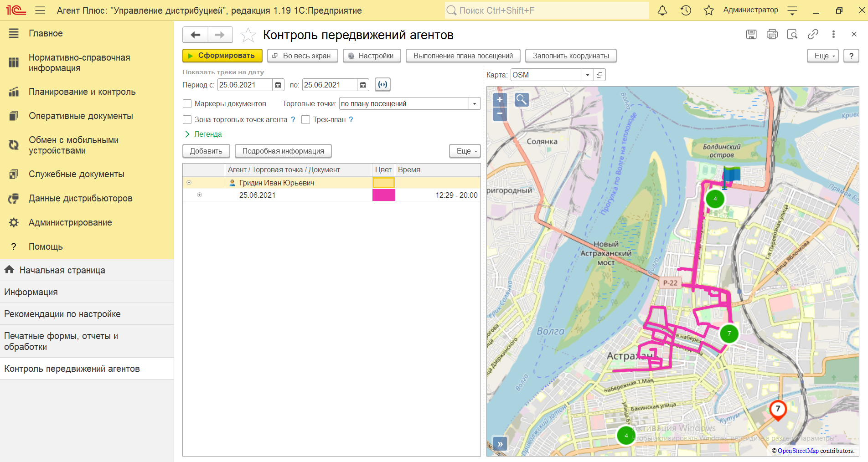Image resolution: width=868 pixels, height=462 pixels.
Task: Open Нормативно-справочная информация section
Action: pyautogui.click(x=87, y=63)
